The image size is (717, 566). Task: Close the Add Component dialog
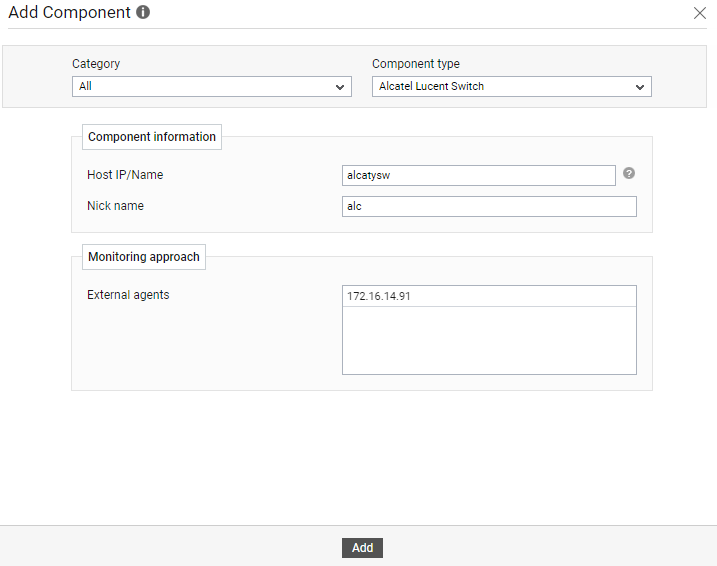click(700, 13)
